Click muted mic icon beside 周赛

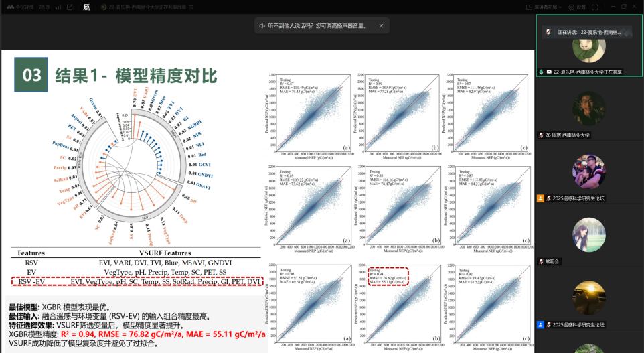tap(541, 135)
